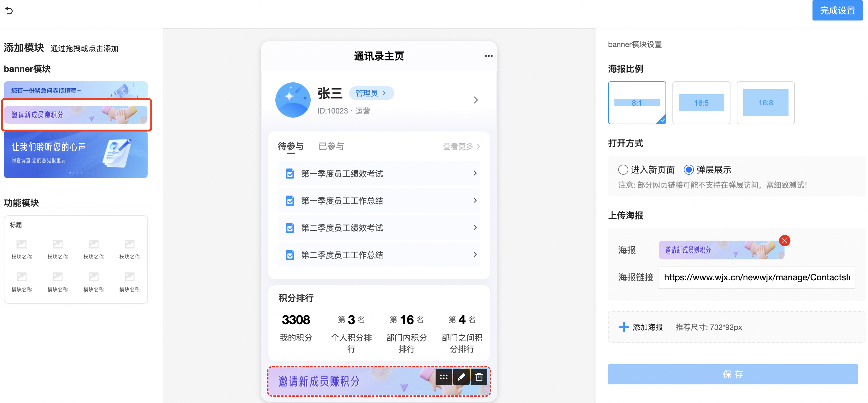Click the 保存 save button
This screenshot has width=868, height=403.
(733, 374)
